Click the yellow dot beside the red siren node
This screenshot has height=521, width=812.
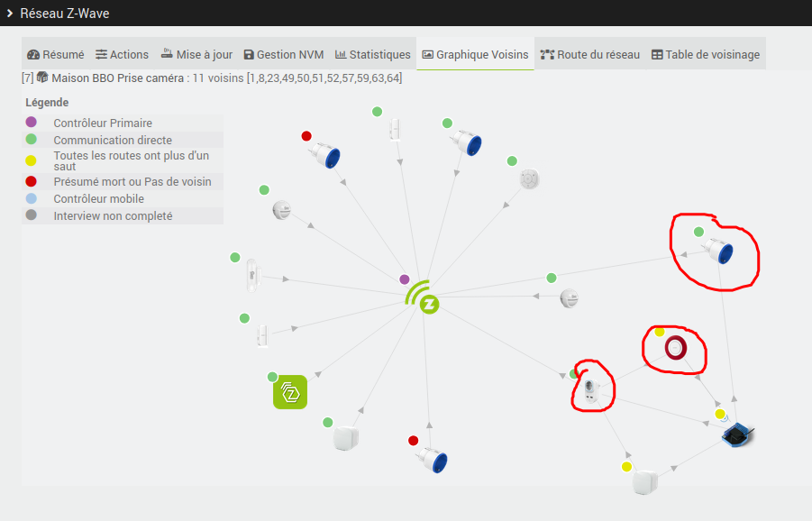point(659,332)
